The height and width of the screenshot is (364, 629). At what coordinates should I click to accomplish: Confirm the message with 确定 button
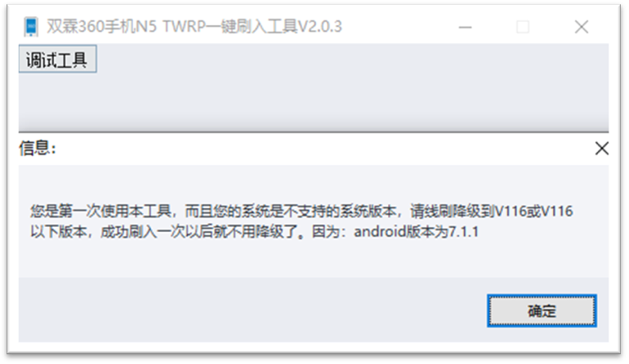coord(542,311)
